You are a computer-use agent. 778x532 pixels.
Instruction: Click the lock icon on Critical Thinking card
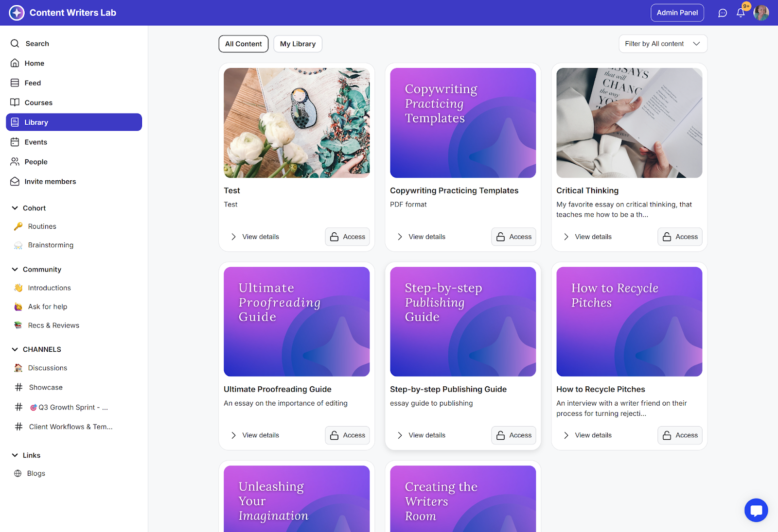(x=667, y=237)
